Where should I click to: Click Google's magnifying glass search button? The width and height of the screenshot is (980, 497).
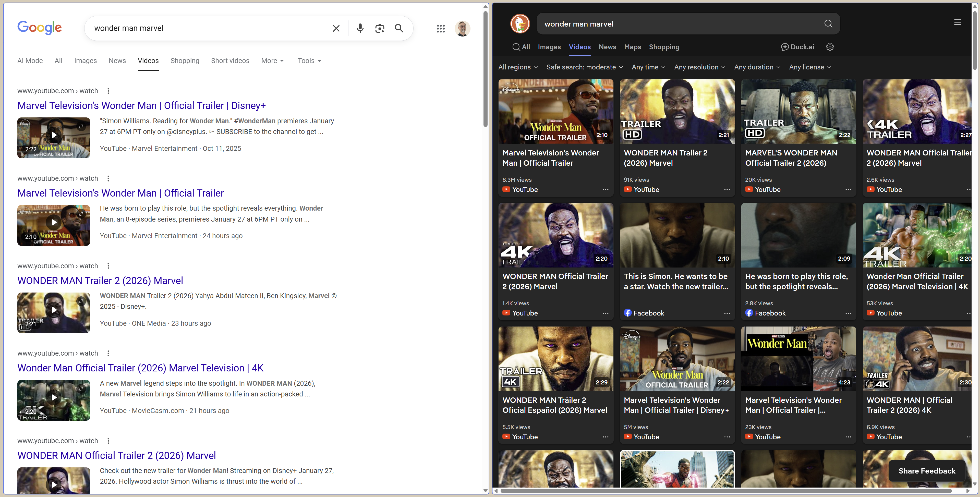click(399, 28)
